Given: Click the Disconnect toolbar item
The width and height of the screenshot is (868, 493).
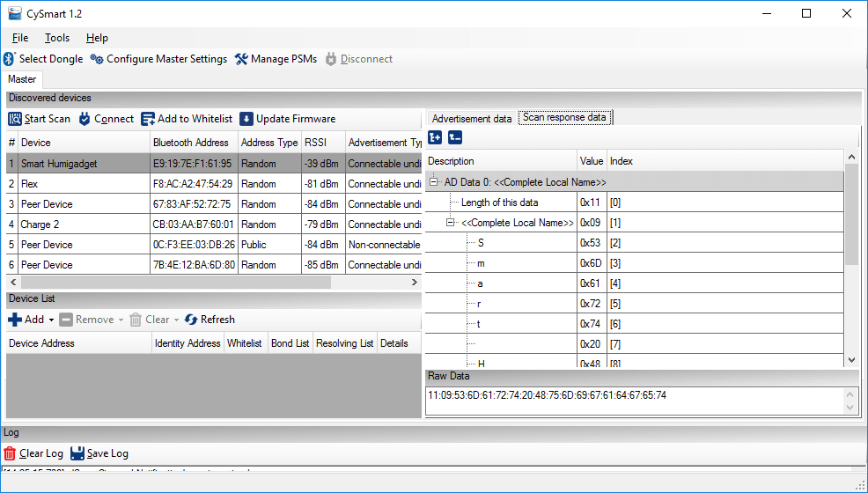Looking at the screenshot, I should click(x=358, y=59).
